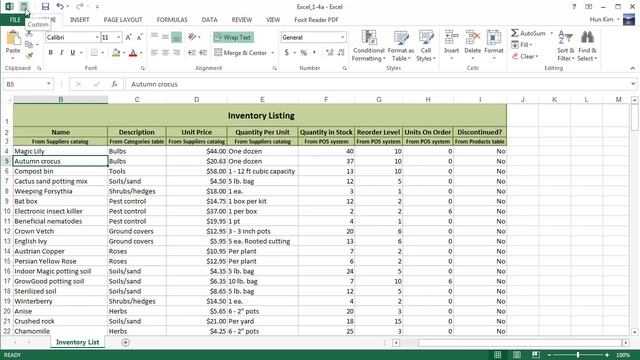Toggle Bottom Align vertical alignment
This screenshot has width=640, height=360.
176,37
